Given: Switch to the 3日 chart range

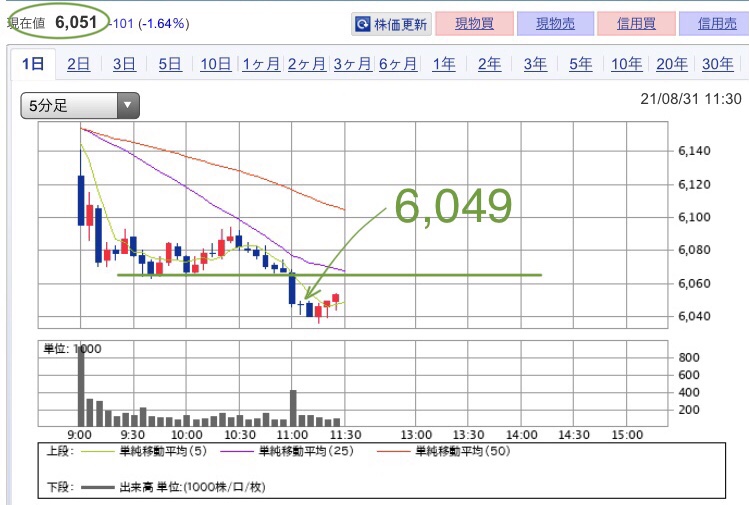Looking at the screenshot, I should tap(124, 64).
